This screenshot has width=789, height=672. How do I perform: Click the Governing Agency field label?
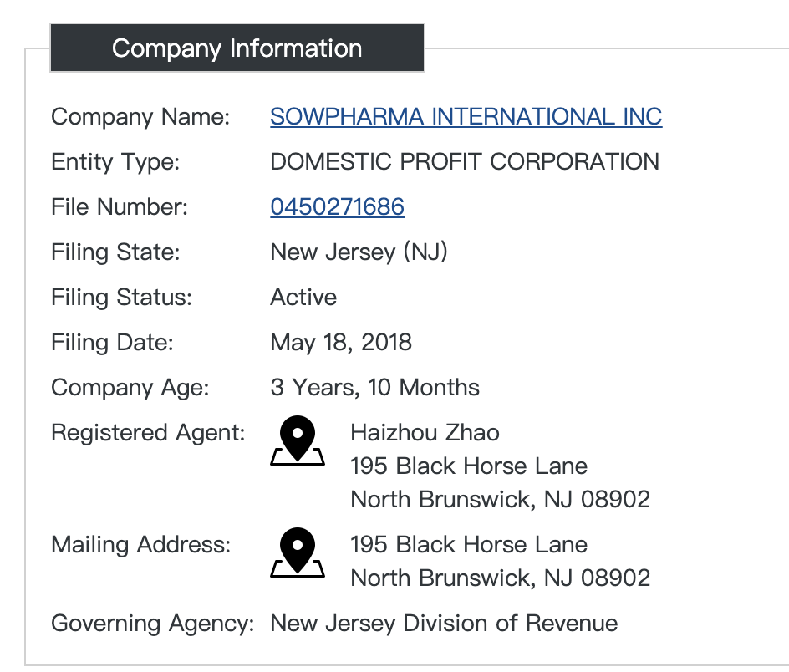pos(152,624)
